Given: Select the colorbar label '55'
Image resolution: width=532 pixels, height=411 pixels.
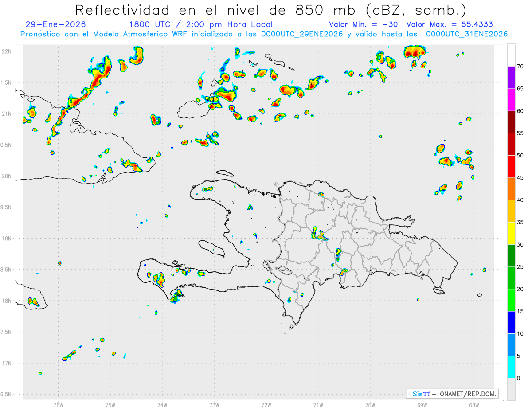Looking at the screenshot, I should pyautogui.click(x=520, y=133).
